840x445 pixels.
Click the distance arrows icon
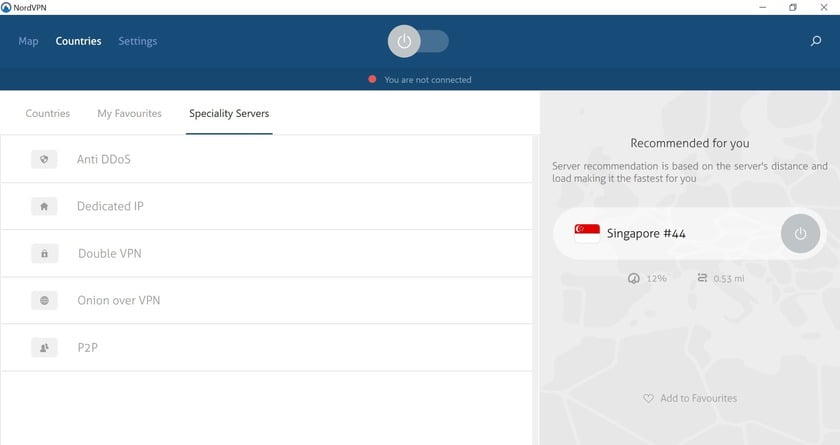click(702, 278)
